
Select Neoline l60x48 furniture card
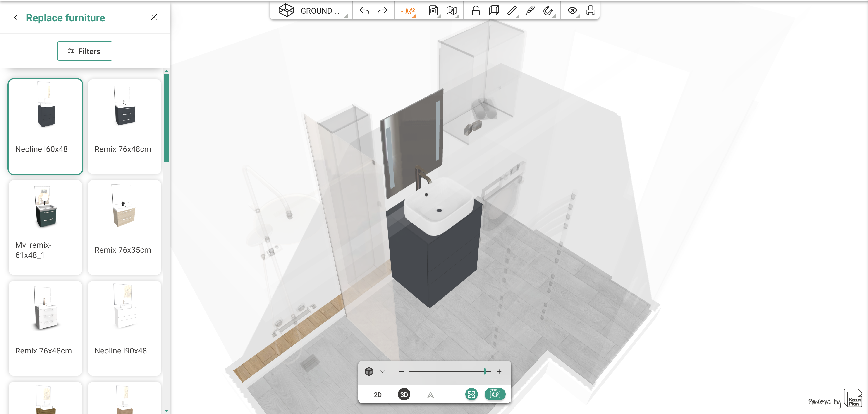tap(45, 126)
